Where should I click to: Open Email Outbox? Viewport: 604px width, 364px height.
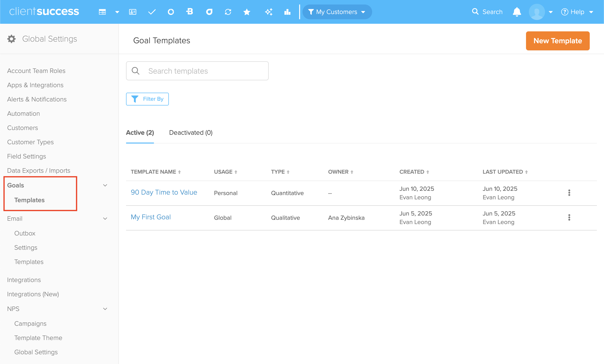25,233
